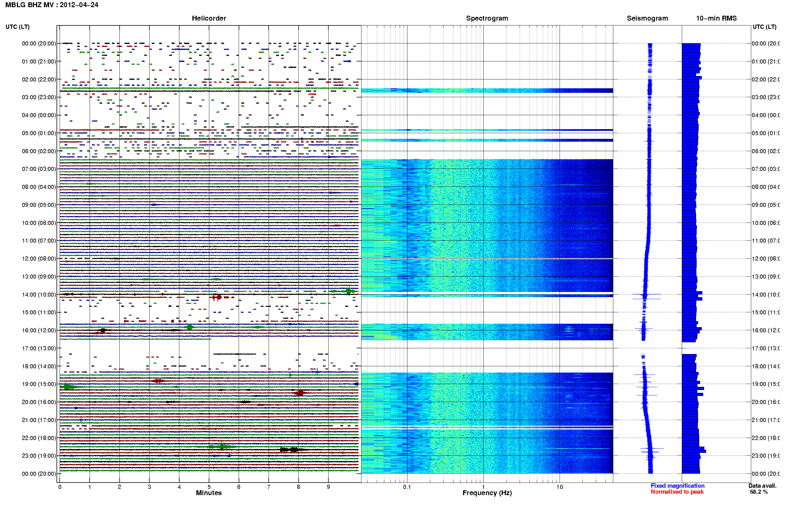Image resolution: width=812 pixels, height=508 pixels.
Task: Click the left '06:00 (02:00)' time label
Action: click(39, 151)
